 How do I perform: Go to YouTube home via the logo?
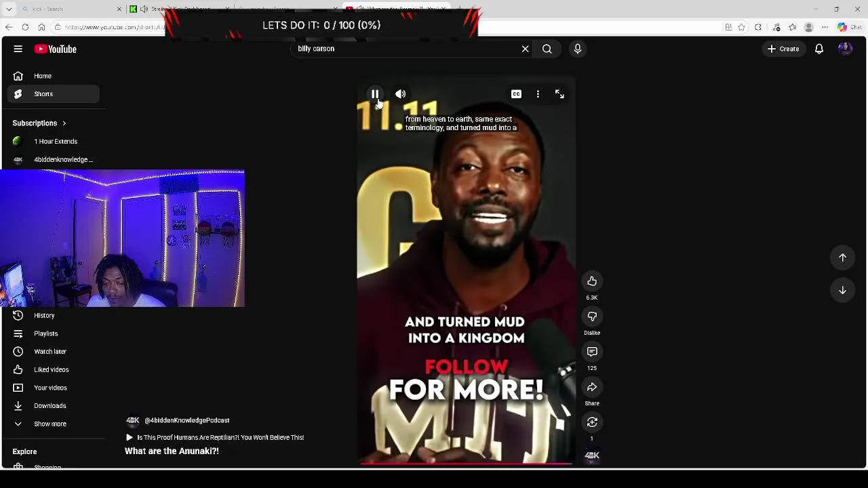[x=56, y=49]
